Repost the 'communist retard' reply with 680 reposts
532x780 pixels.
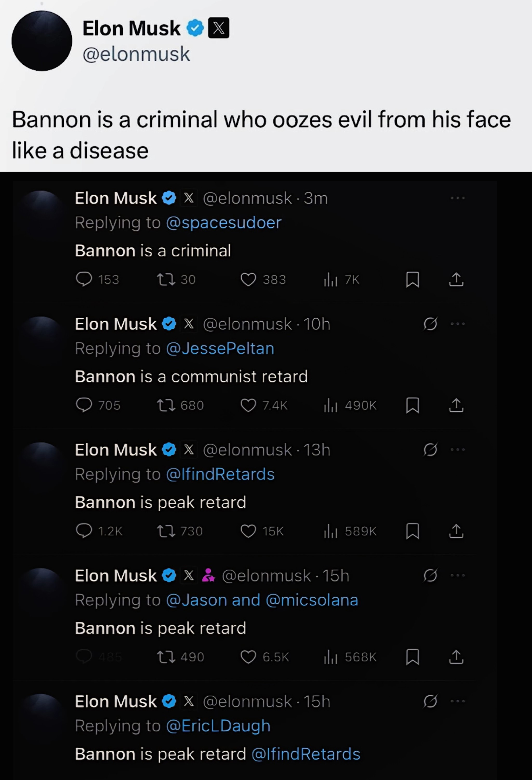pyautogui.click(x=180, y=405)
